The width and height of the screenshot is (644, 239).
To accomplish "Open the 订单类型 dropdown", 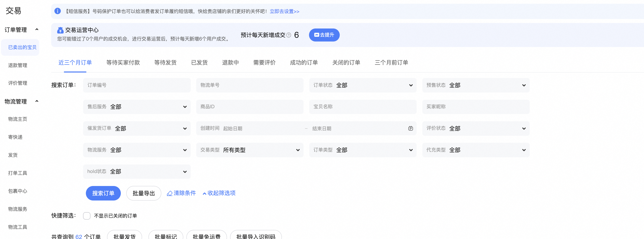I will click(363, 150).
